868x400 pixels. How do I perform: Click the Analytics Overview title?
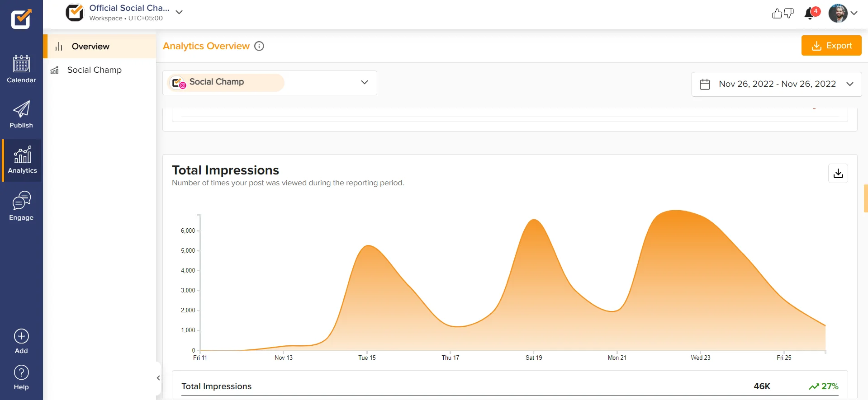pos(206,46)
